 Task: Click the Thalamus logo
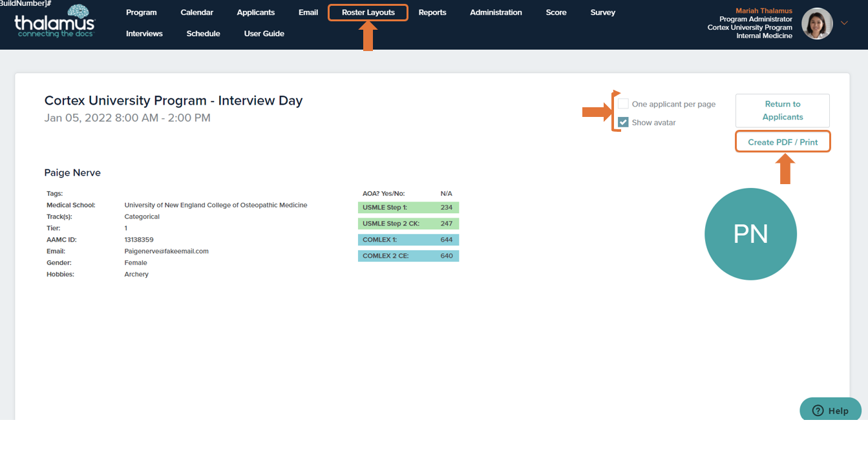[55, 21]
